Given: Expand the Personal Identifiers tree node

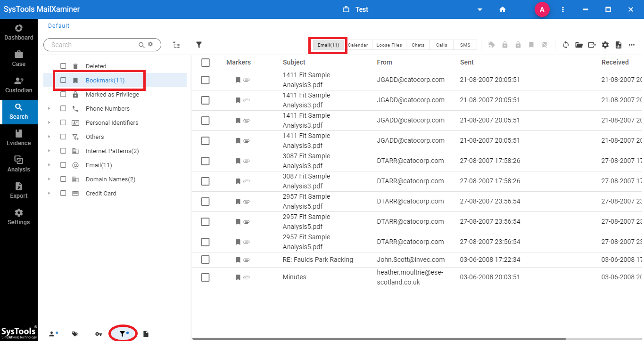Looking at the screenshot, I should (x=49, y=122).
